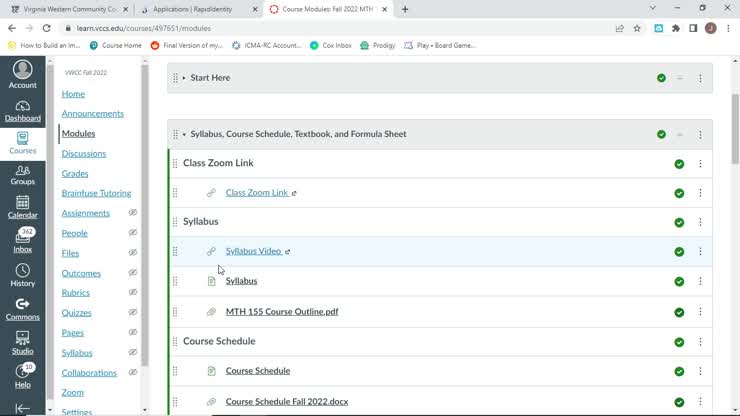740x416 pixels.
Task: Open the Account menu in Canvas sidebar
Action: (23, 75)
